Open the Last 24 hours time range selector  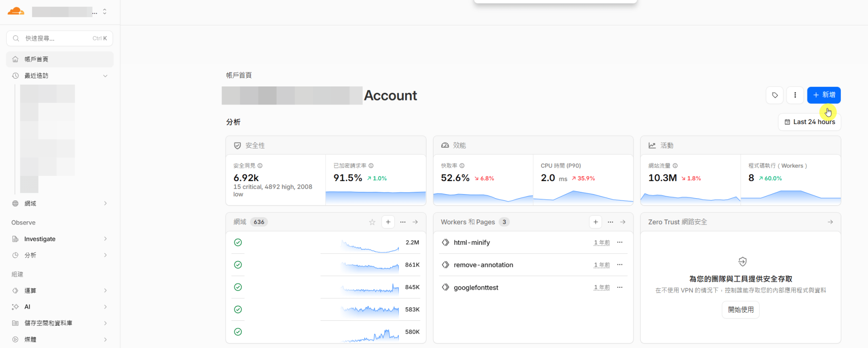[x=809, y=122]
